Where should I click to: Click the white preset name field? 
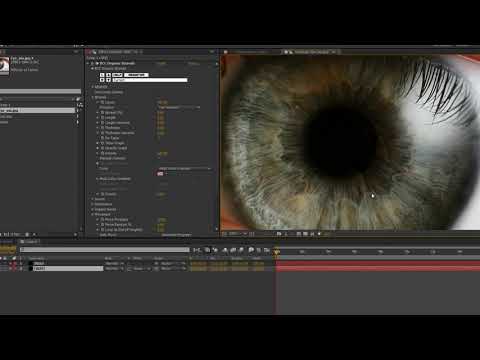pyautogui.click(x=150, y=80)
